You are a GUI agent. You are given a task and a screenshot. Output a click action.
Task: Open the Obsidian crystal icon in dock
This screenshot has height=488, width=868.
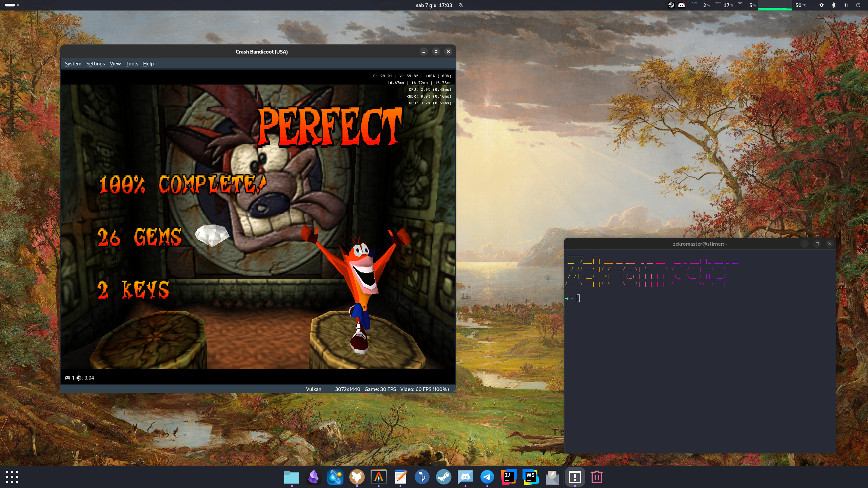pos(313,477)
